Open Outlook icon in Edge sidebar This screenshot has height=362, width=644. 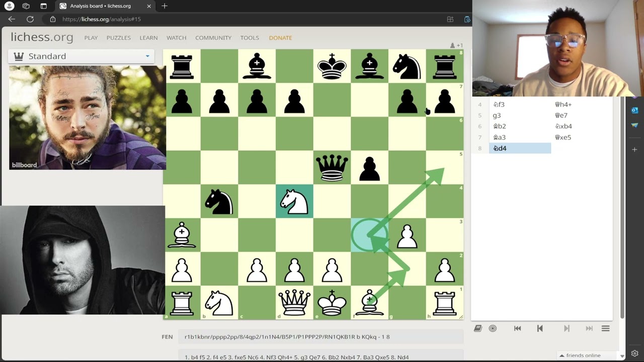click(634, 110)
